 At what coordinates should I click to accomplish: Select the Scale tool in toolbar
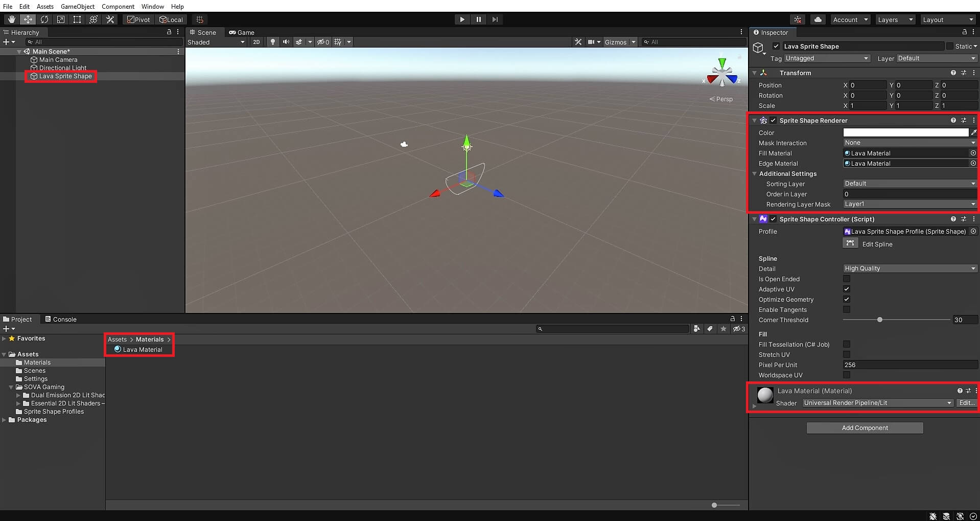coord(61,19)
